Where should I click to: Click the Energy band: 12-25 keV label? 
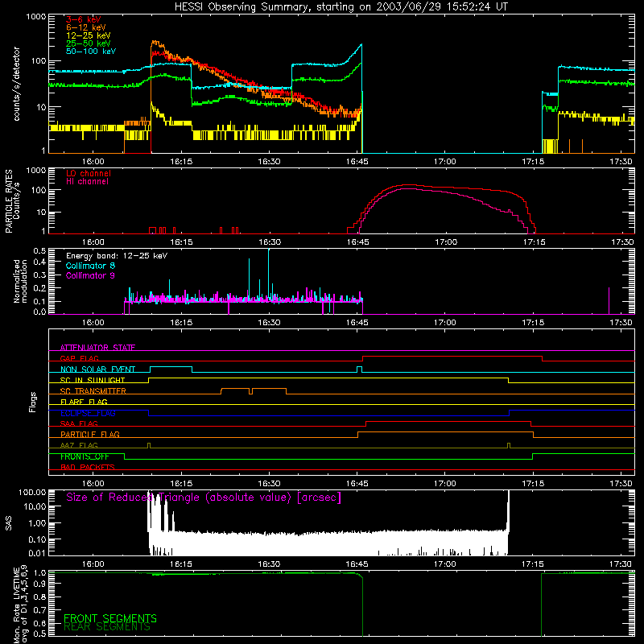coord(117,256)
